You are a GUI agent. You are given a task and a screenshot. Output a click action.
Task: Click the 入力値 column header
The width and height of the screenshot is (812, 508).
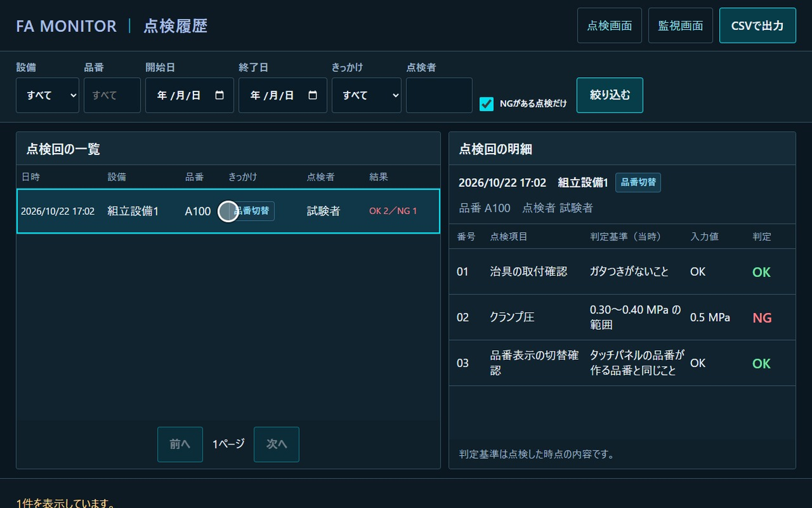[x=704, y=236]
